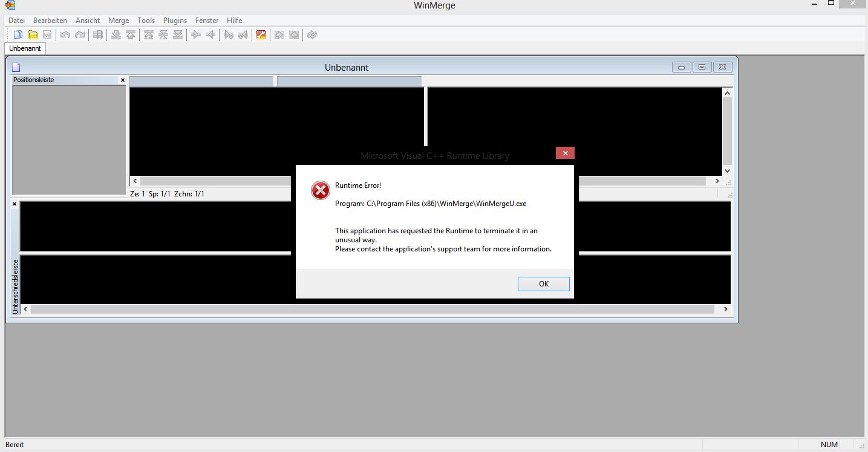The image size is (868, 452).
Task: Close the Positionsleiste pane
Action: [123, 80]
